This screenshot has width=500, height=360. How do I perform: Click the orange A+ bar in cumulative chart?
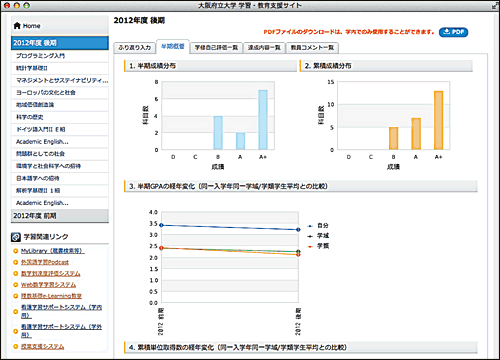pos(439,120)
